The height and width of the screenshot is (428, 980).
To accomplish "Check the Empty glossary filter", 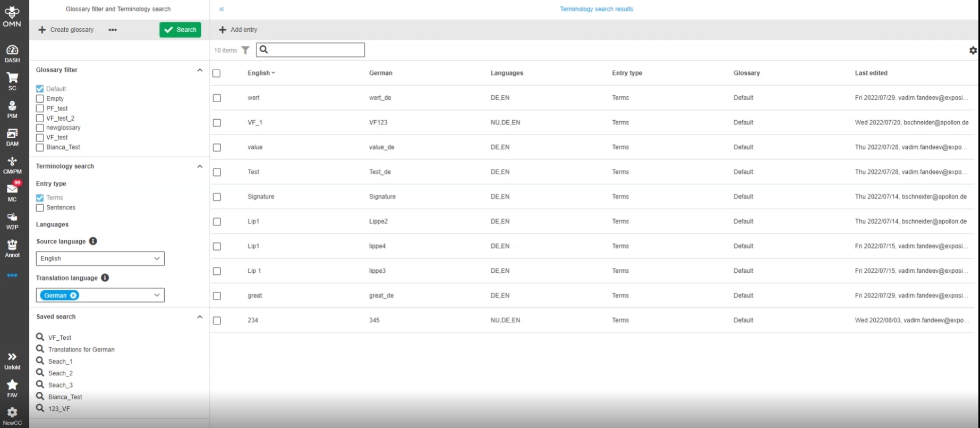I will (x=40, y=98).
